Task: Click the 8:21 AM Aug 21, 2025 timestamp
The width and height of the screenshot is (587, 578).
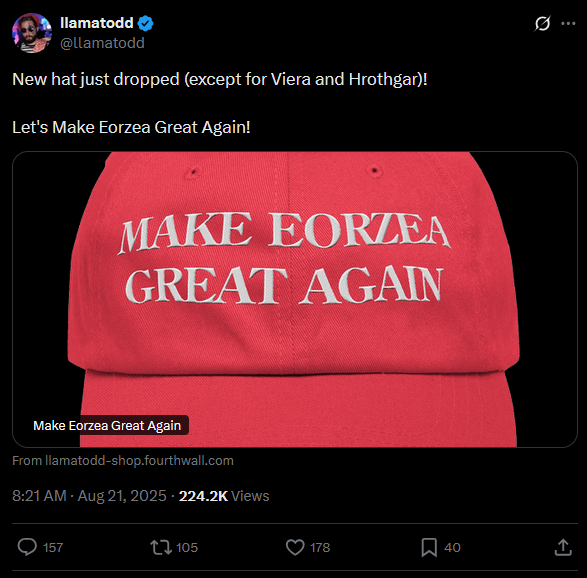Action: coord(89,496)
